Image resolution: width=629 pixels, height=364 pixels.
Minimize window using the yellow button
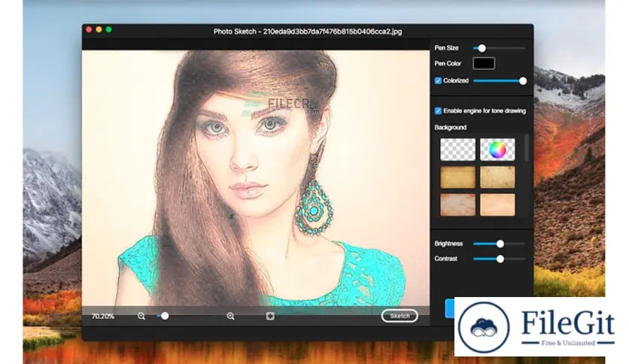click(99, 29)
